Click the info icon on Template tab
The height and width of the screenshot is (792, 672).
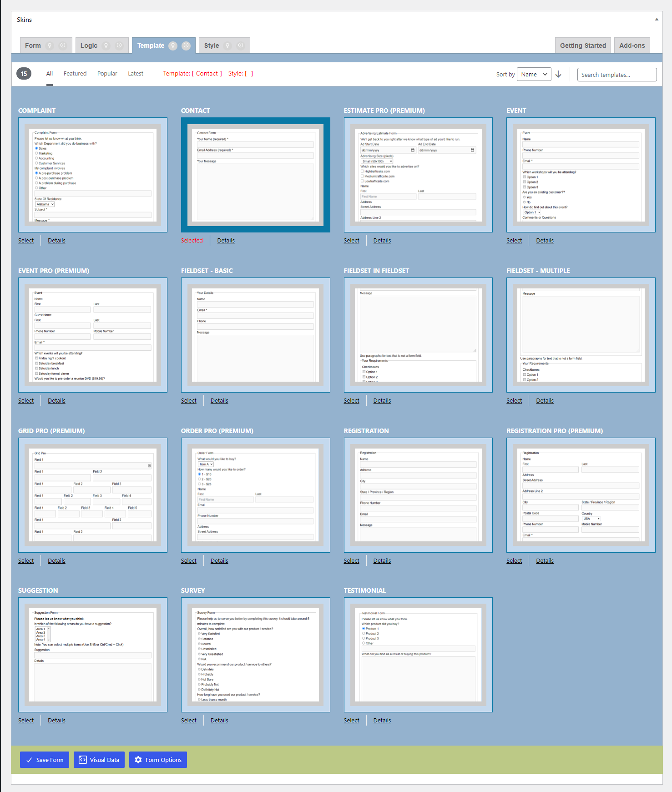point(186,45)
